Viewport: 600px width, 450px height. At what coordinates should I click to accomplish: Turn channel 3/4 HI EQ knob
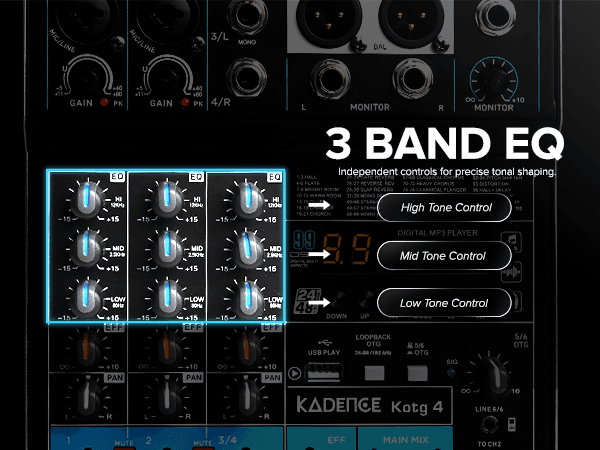point(247,199)
